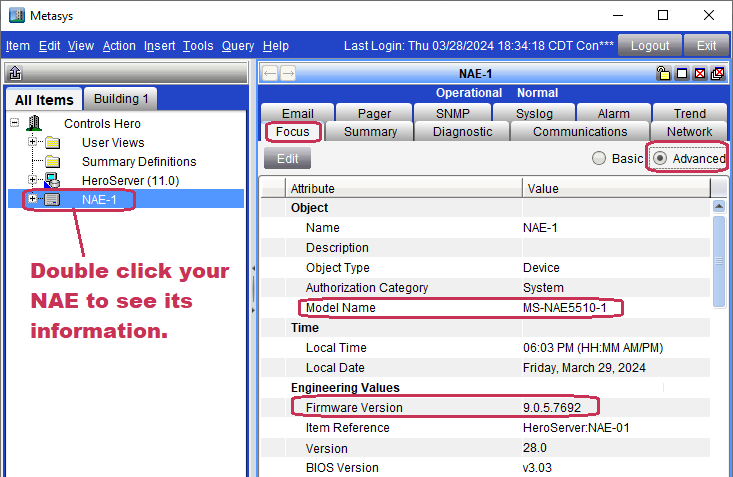Open the Help menu

[276, 46]
